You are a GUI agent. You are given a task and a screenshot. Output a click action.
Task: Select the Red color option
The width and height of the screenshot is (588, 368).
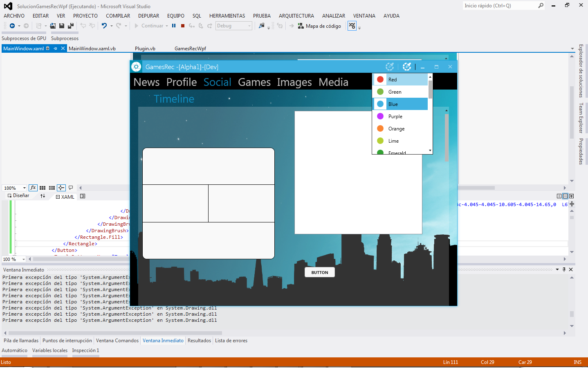pos(400,80)
